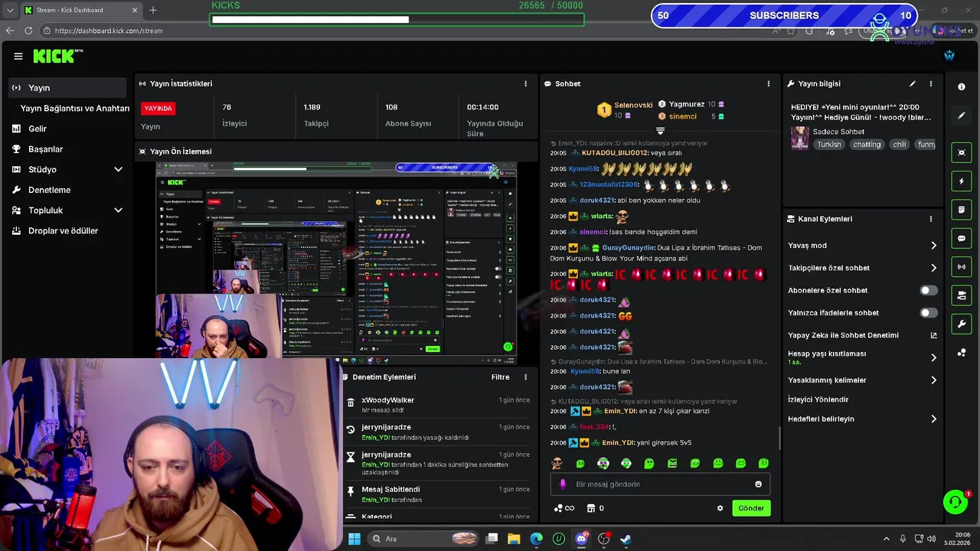Click Filtre in Denetim Eylemleri
Screen dimensions: 980x551
click(x=500, y=377)
